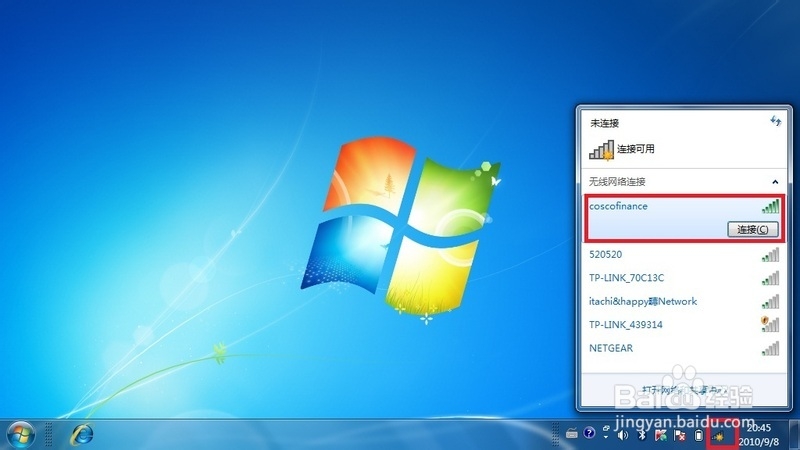Select the TP-LINK_439314 network
The height and width of the screenshot is (450, 800).
point(685,324)
